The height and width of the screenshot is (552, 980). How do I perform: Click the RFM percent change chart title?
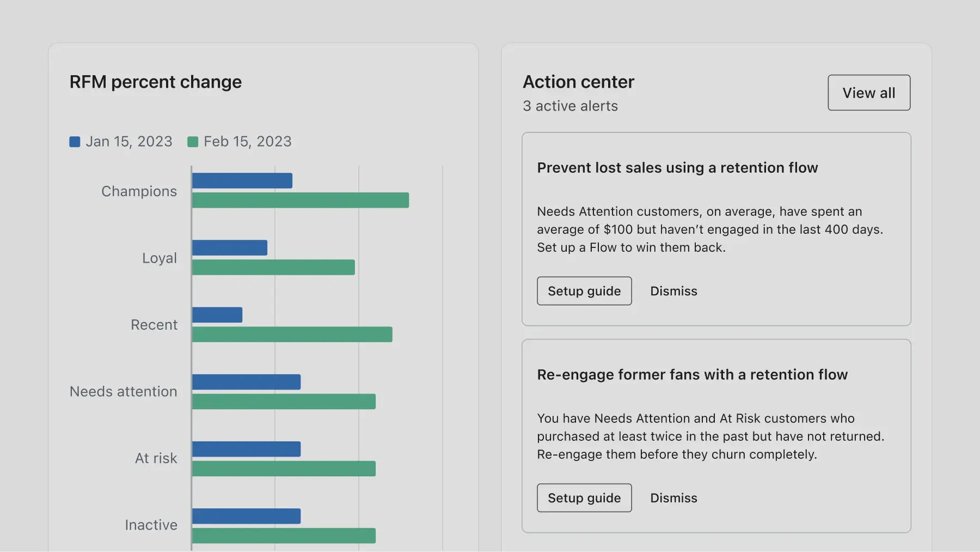pyautogui.click(x=155, y=82)
